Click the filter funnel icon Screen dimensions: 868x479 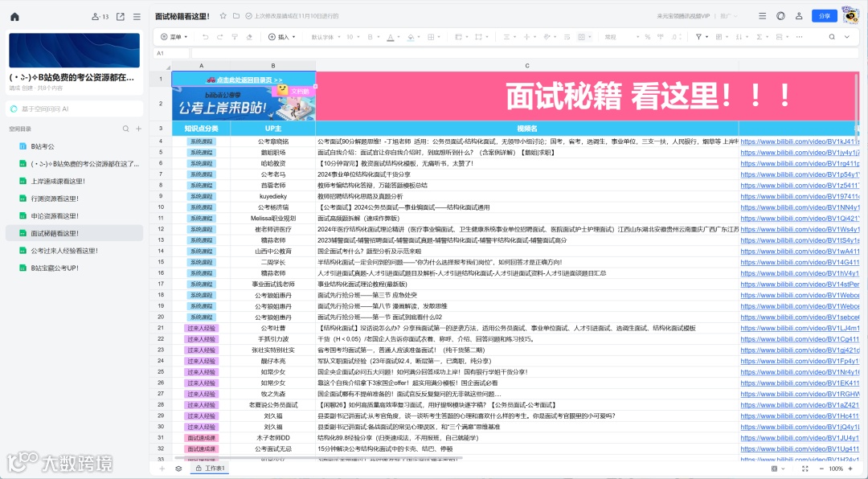click(698, 37)
